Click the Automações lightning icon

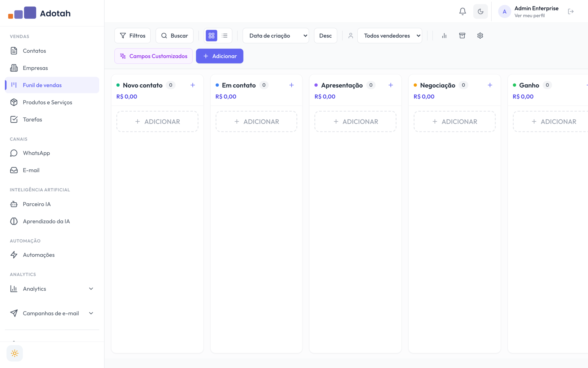coord(14,255)
